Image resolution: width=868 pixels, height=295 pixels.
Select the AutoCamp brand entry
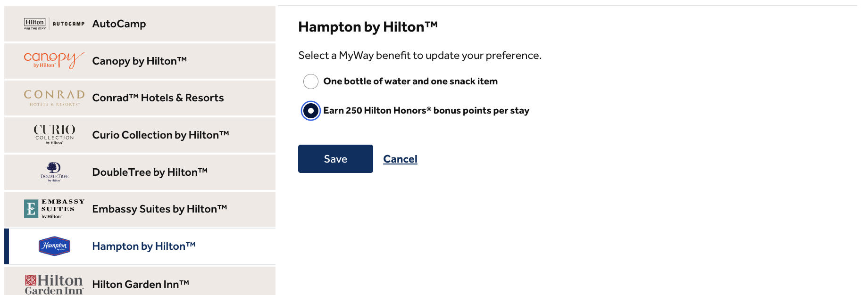(x=140, y=24)
